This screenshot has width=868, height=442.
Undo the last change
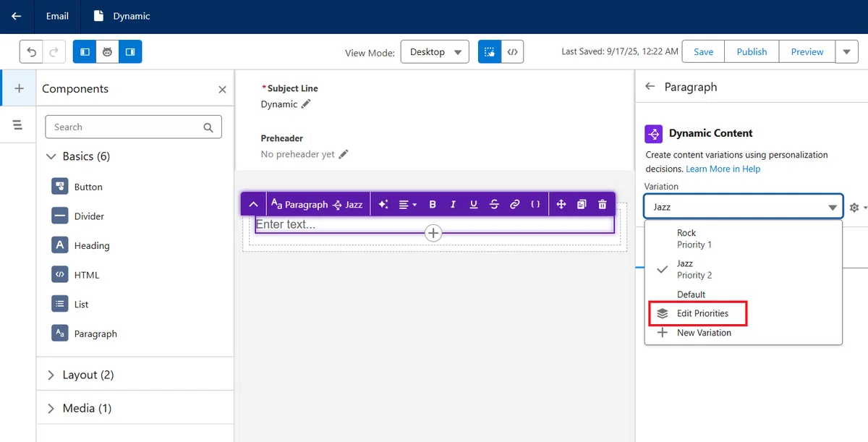point(31,52)
